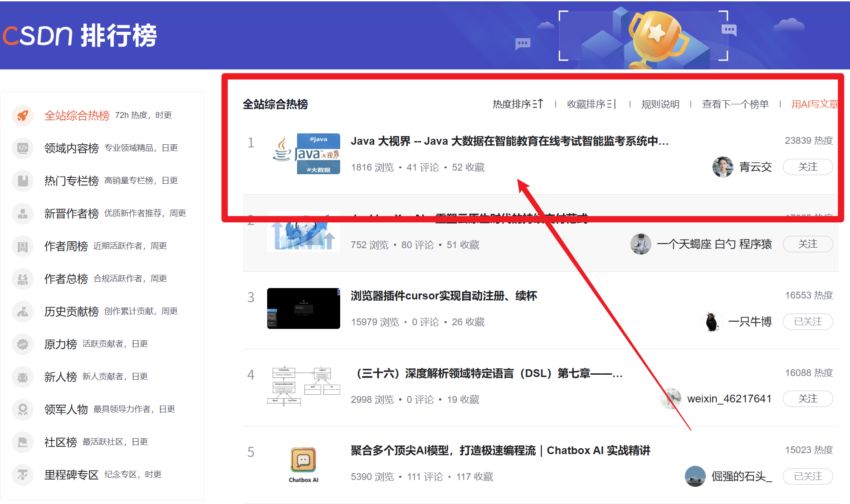Screen dimensions: 850x504
Task: Click dark thumbnail of cursor plugin article
Action: pos(303,308)
